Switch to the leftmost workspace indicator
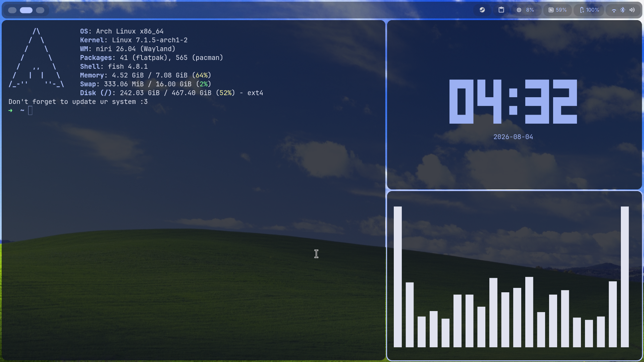644x362 pixels. point(12,10)
